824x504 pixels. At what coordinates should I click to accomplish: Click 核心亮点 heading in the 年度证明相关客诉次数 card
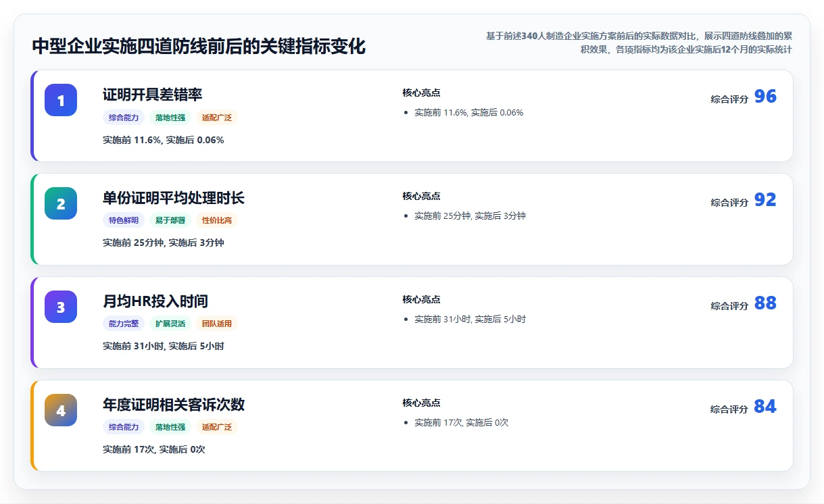421,403
